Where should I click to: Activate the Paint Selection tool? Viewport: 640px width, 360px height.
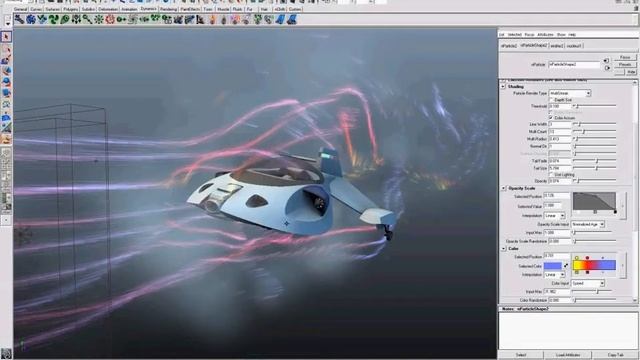pos(6,61)
